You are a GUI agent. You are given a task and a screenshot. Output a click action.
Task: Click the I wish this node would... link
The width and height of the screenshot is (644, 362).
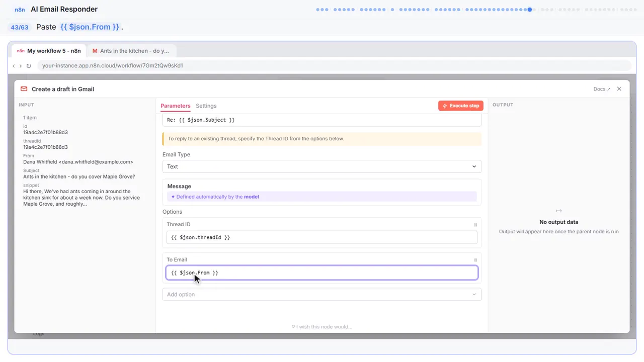point(322,327)
